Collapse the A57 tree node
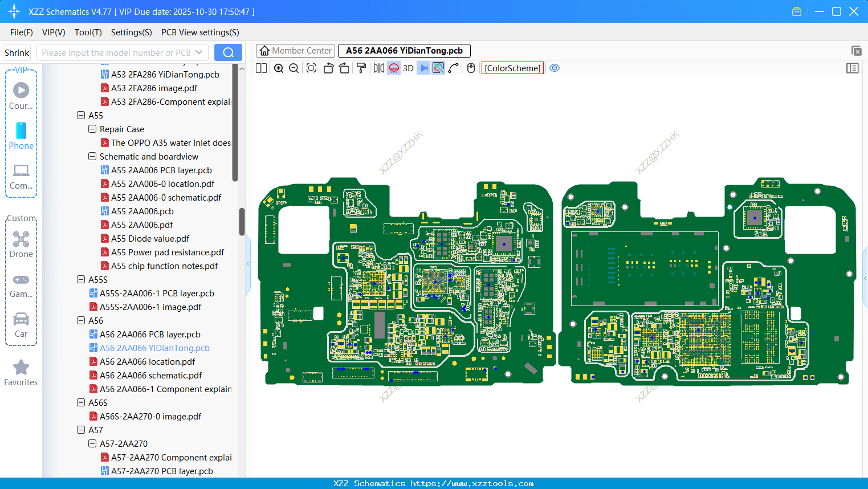868x489 pixels. pyautogui.click(x=81, y=430)
